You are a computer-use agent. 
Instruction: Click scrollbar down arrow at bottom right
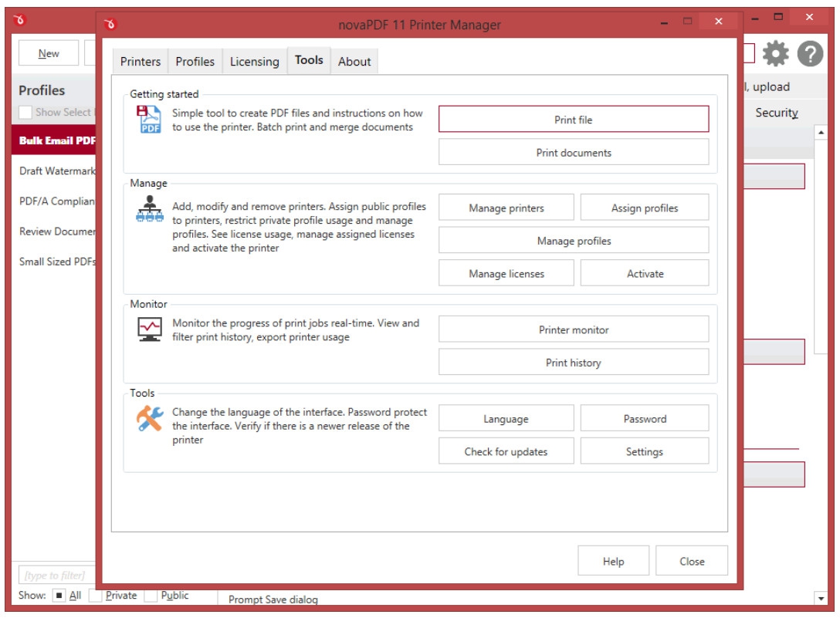point(821,598)
